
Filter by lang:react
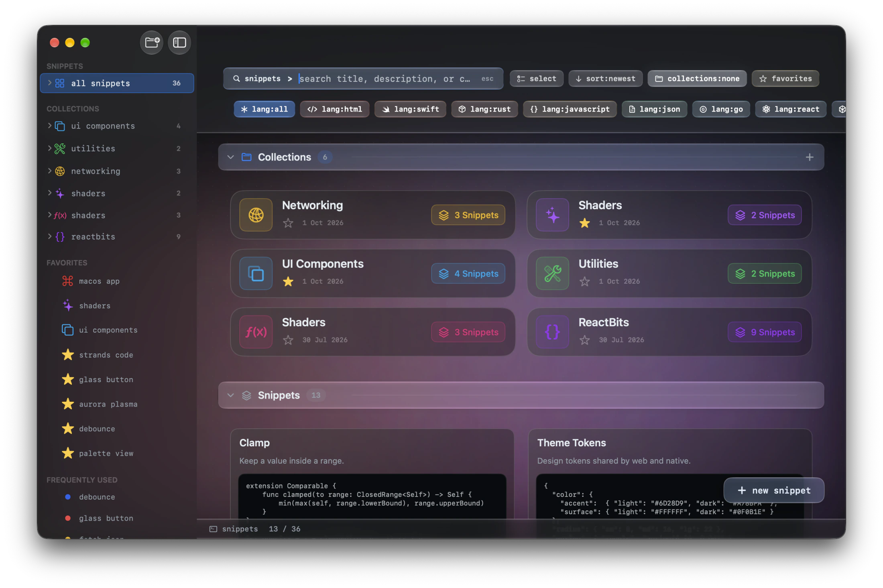[x=791, y=109]
